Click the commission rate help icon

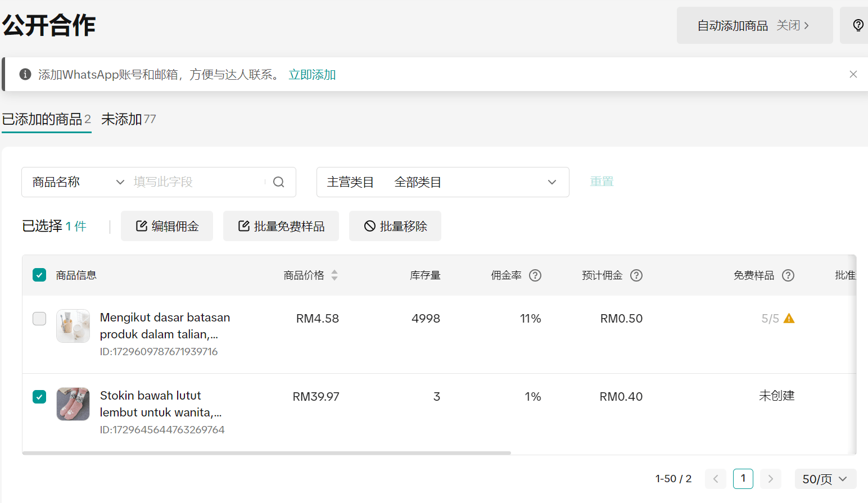click(535, 275)
